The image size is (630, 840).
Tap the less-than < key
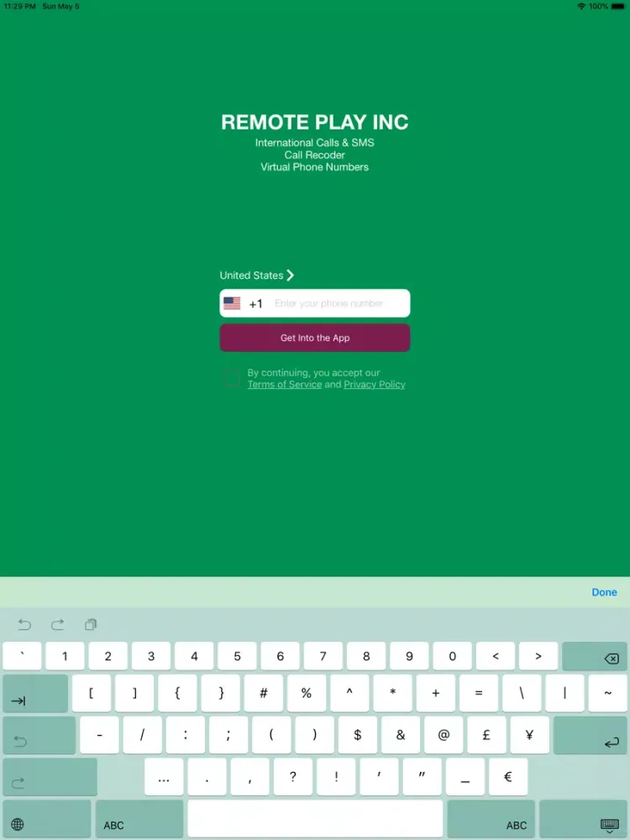(x=495, y=656)
